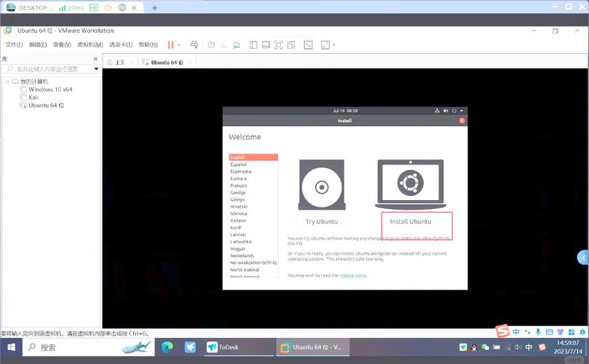Viewport: 589px width, 364px height.
Task: Open the 文件(F) menu
Action: click(x=14, y=44)
